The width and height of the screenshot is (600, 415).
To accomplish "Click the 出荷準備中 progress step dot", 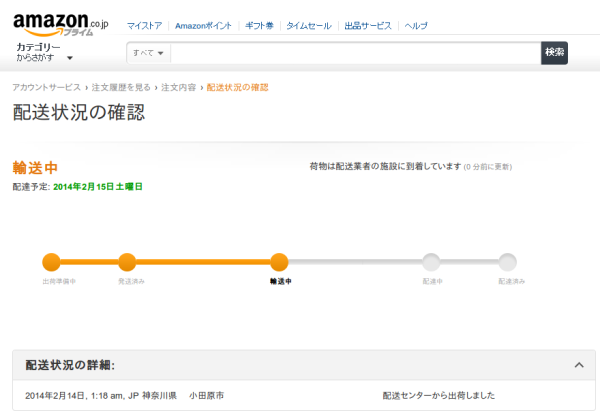I will coord(52,263).
